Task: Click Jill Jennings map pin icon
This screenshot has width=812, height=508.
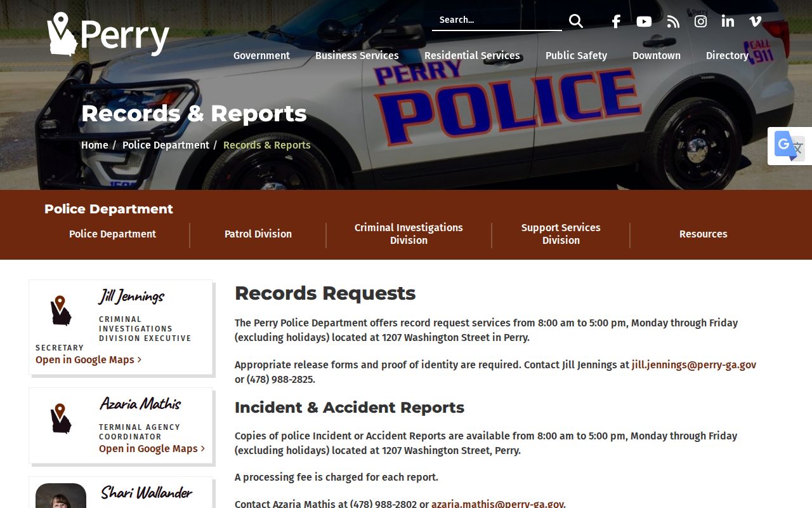Action: coord(61,311)
